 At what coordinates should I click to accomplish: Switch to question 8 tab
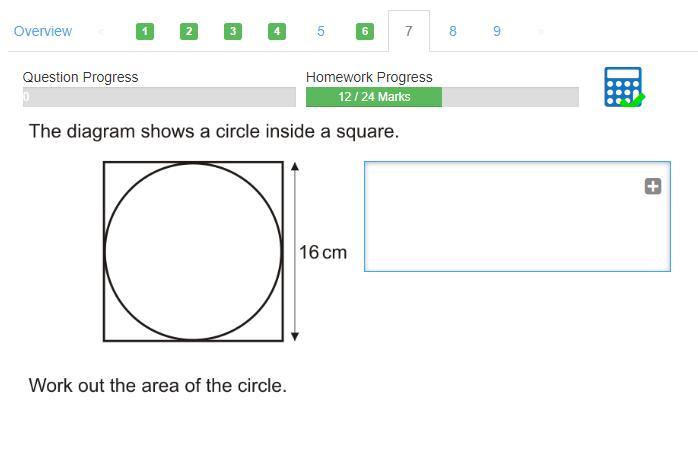[x=453, y=31]
